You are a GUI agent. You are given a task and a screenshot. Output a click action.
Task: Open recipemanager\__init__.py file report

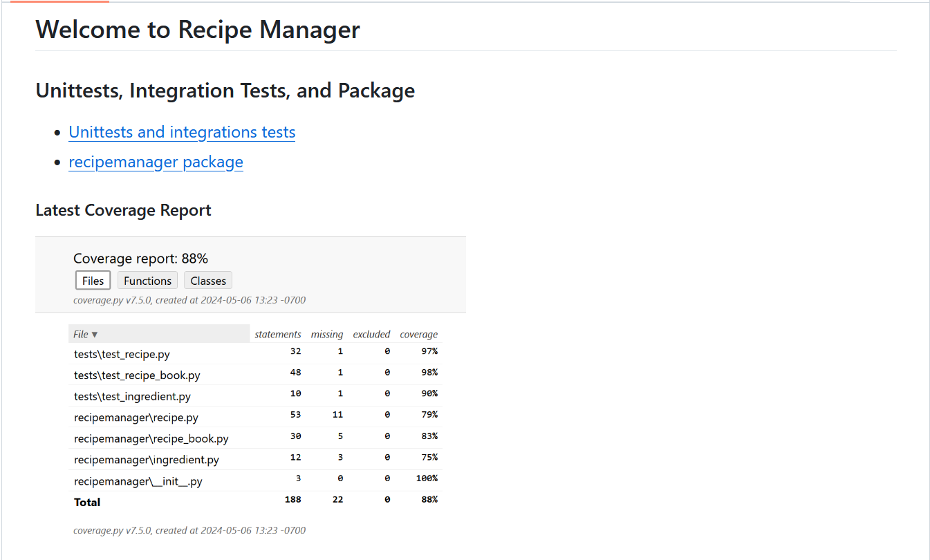pyautogui.click(x=138, y=481)
